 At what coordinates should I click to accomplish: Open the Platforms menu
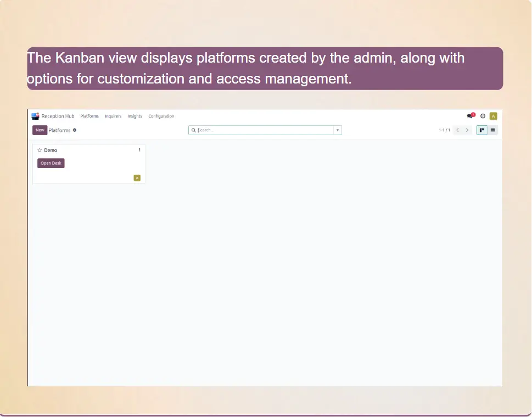pos(89,116)
